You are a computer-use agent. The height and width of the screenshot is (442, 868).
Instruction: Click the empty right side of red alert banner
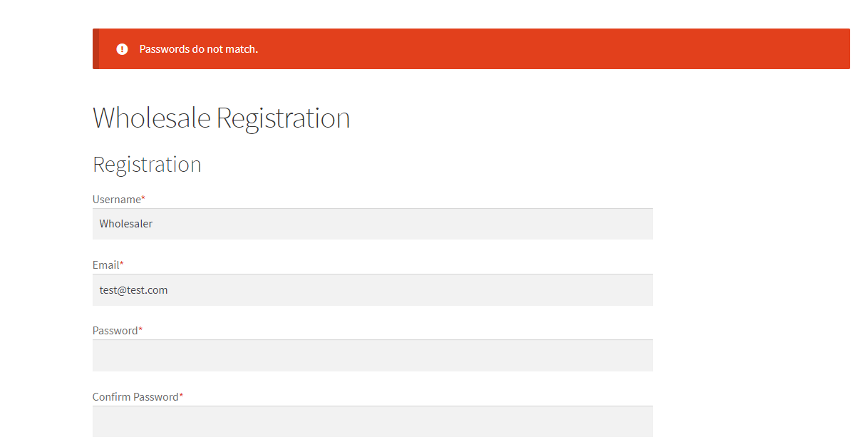tap(641, 49)
